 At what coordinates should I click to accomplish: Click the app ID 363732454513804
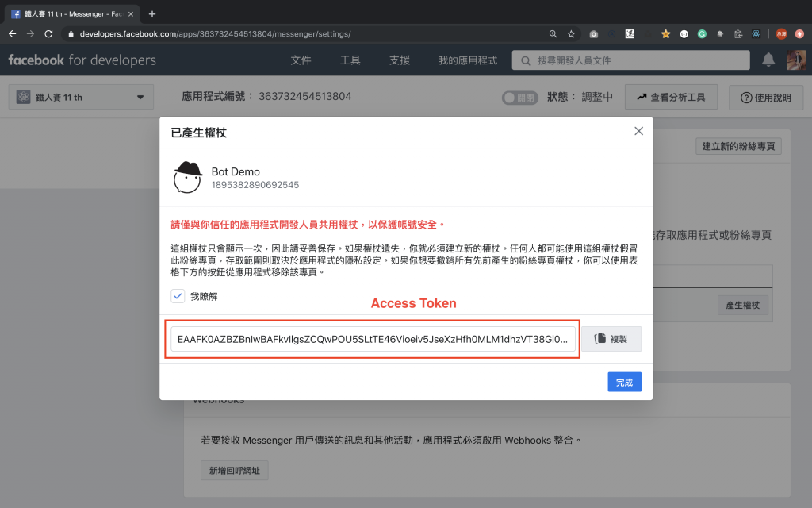coord(305,96)
